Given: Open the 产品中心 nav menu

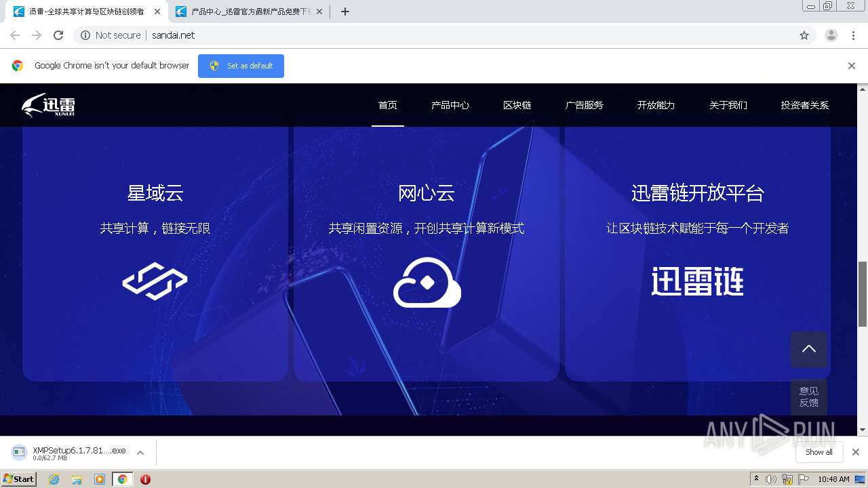Looking at the screenshot, I should tap(450, 105).
